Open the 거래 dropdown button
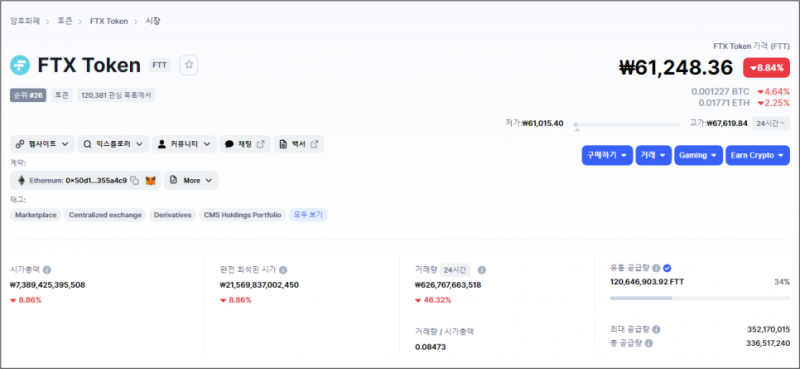The image size is (800, 369). pos(653,156)
